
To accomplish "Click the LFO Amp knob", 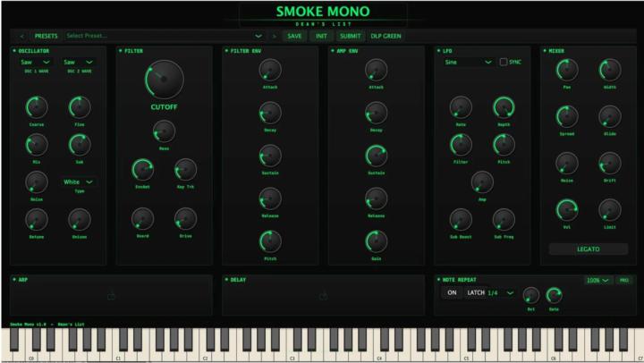I will [482, 182].
